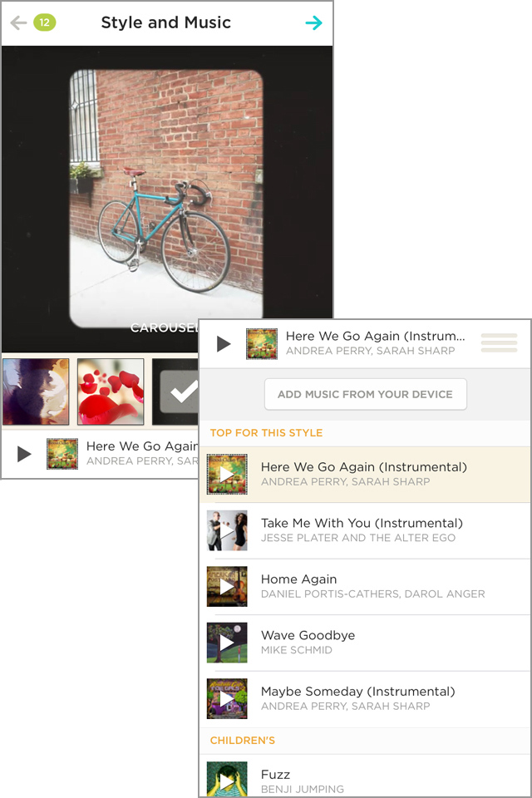
Task: Click Add Music From Your Device
Action: tap(365, 394)
